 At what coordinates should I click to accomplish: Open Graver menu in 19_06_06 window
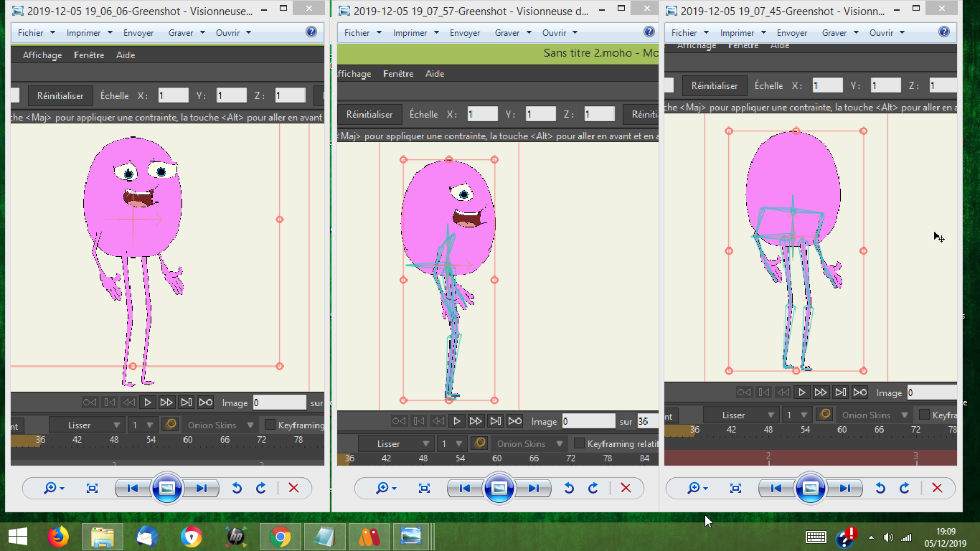[187, 33]
